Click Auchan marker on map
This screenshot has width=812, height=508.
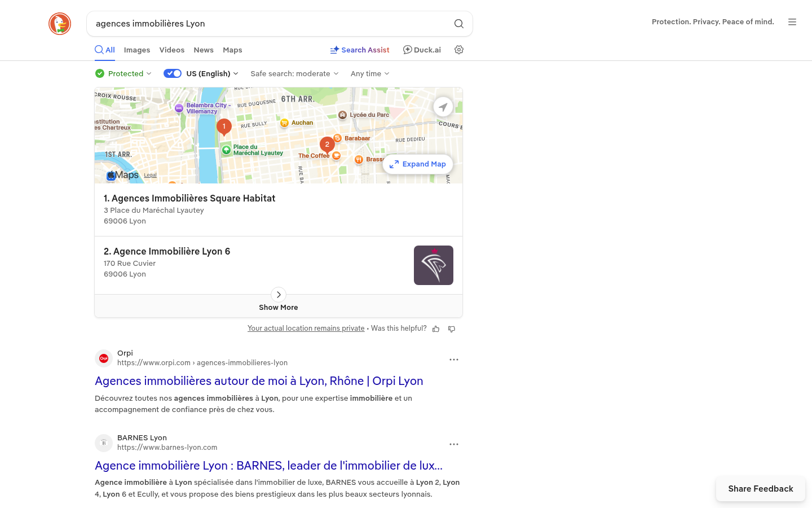[284, 123]
